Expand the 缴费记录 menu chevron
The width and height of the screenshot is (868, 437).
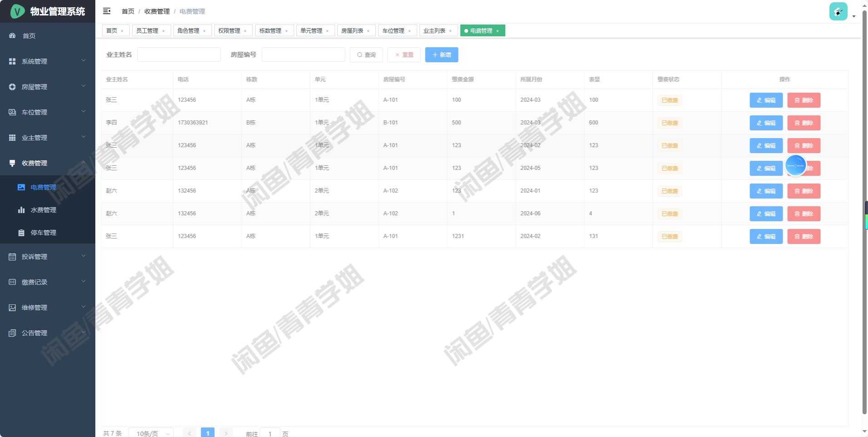pos(84,281)
